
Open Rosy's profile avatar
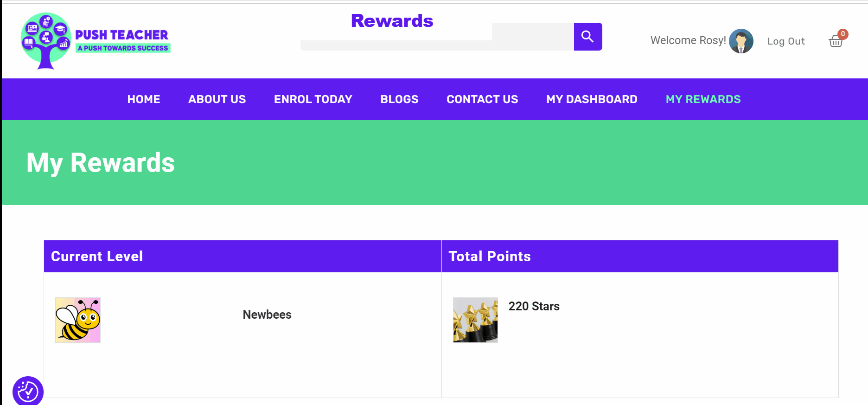tap(741, 41)
